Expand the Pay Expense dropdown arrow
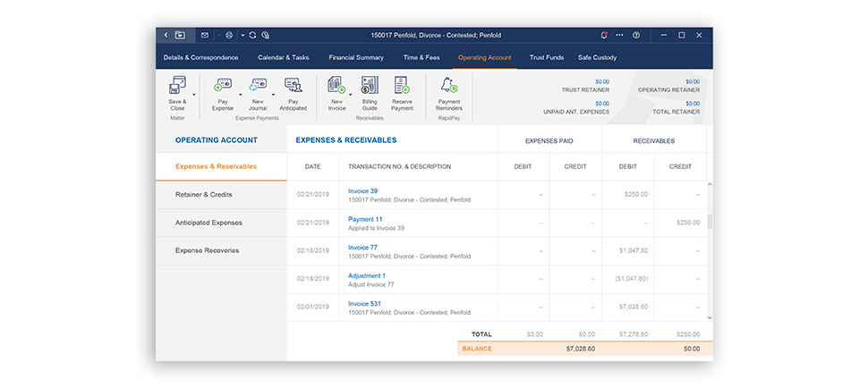Image resolution: width=868 pixels, height=388 pixels. click(x=240, y=95)
